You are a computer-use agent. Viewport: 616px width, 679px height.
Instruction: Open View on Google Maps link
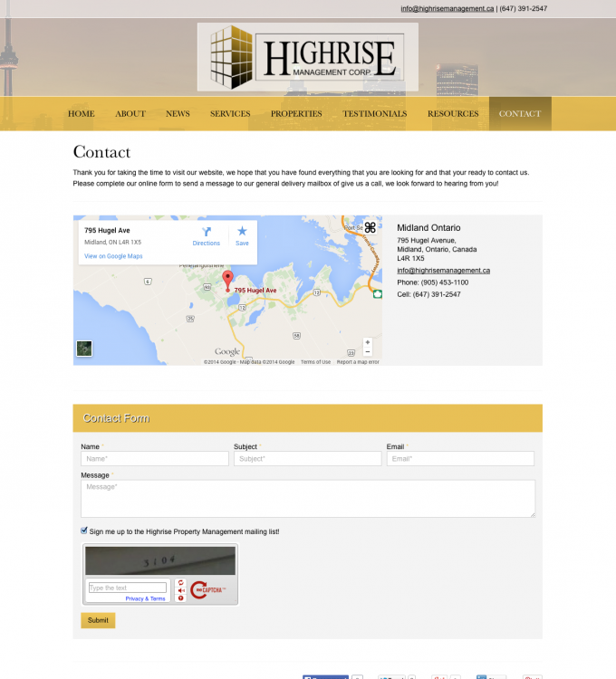point(113,256)
